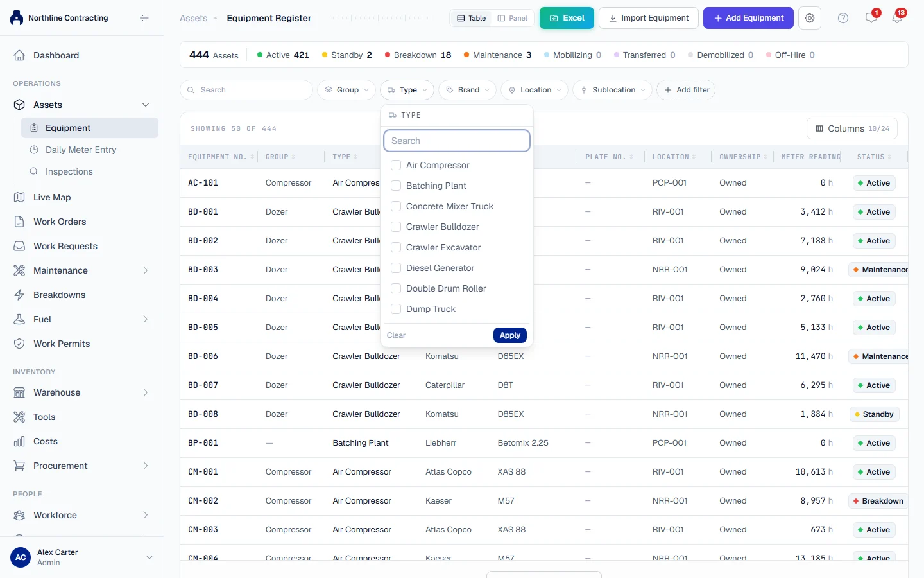924x578 pixels.
Task: Click Apply in Type filter
Action: [x=510, y=335]
